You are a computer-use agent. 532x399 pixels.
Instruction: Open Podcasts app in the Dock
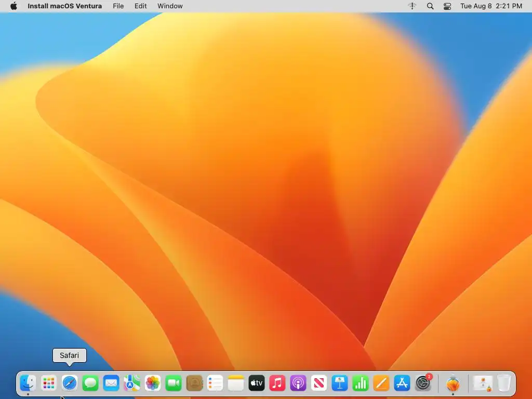pyautogui.click(x=298, y=383)
